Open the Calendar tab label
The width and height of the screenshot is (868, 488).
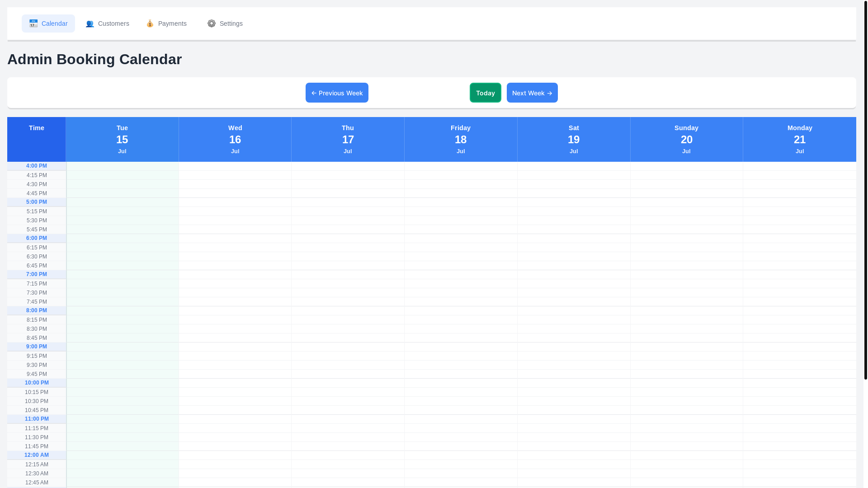tap(54, 23)
